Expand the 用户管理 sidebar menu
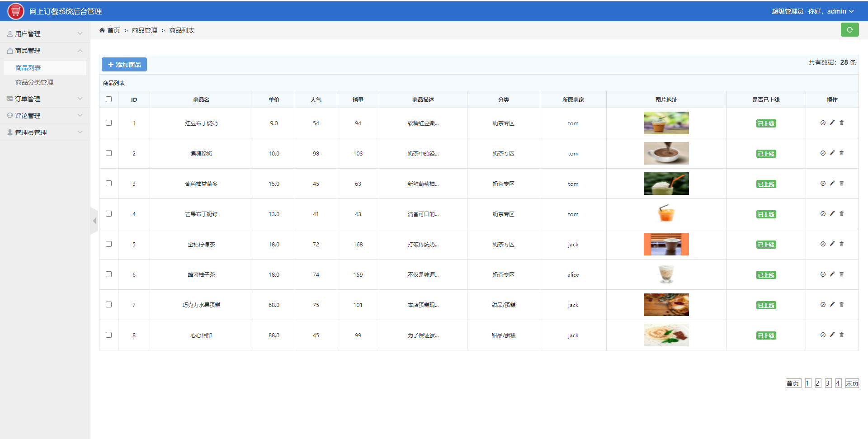The height and width of the screenshot is (439, 868). click(x=44, y=34)
